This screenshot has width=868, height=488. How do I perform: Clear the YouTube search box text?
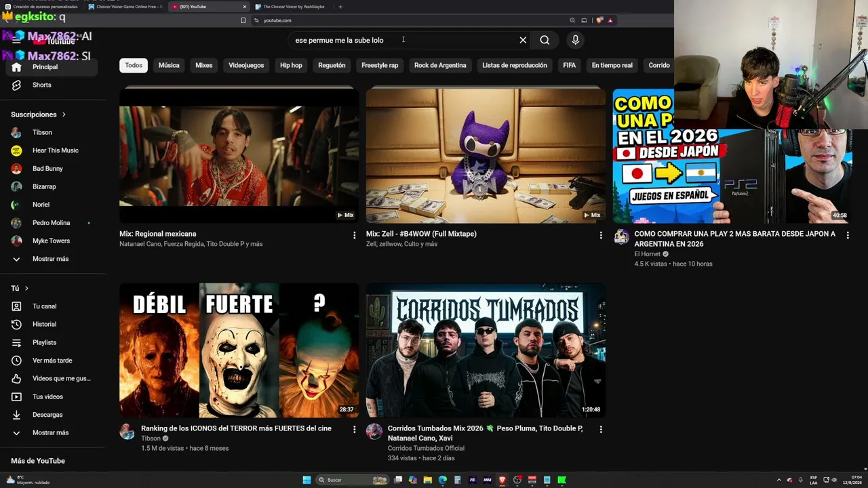coord(523,40)
